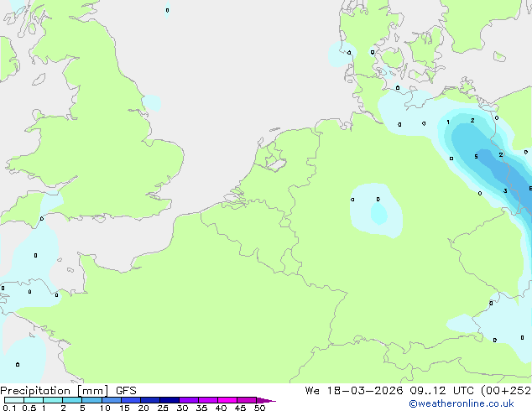Click the 45–50 mm legend color swatch
Viewport: 532px width, 411px height.
pos(247,400)
